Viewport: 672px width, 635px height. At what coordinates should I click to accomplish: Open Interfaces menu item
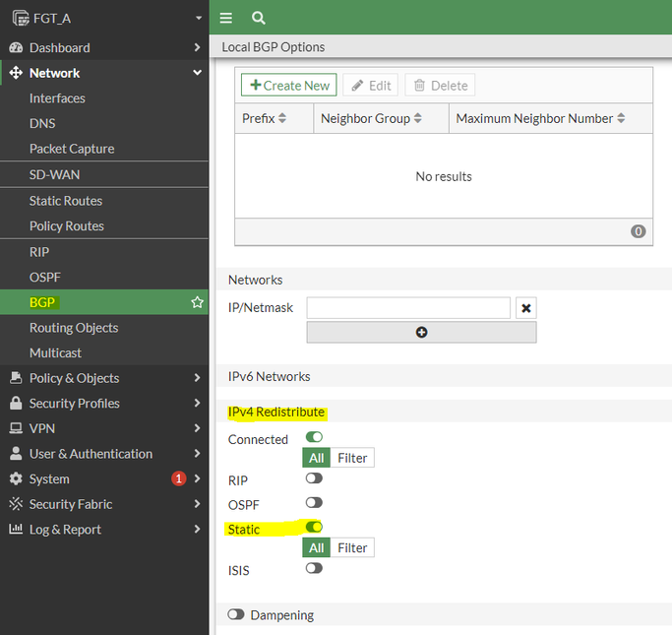[104, 98]
